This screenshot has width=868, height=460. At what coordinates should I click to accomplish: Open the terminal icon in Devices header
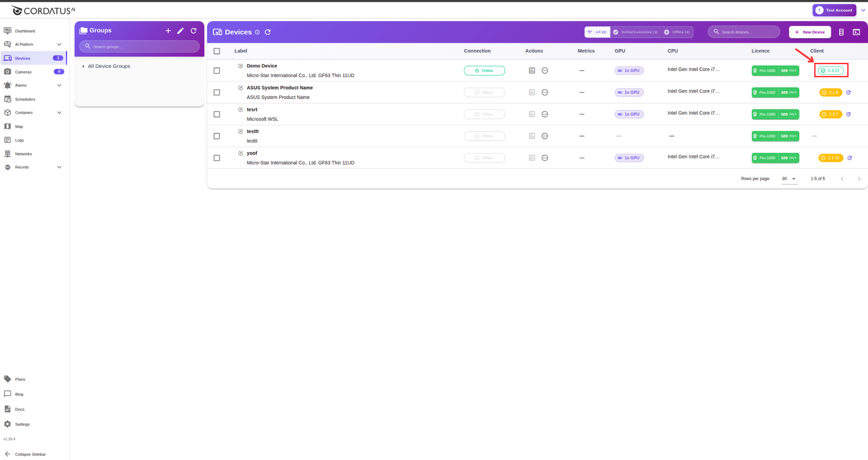(856, 32)
